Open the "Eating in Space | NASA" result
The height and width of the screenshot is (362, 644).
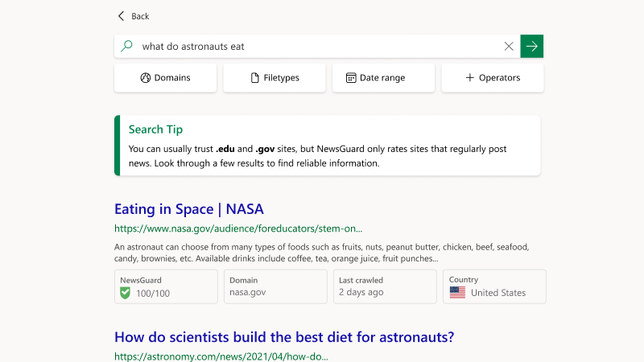[189, 209]
